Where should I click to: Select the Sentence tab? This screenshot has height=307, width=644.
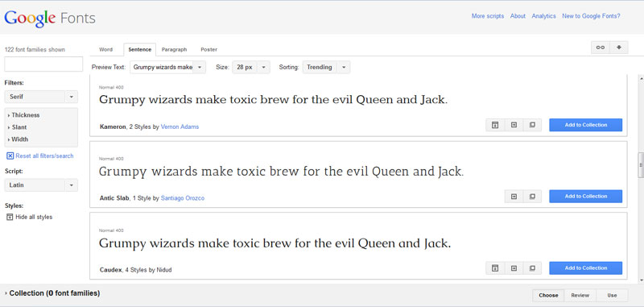coord(139,49)
